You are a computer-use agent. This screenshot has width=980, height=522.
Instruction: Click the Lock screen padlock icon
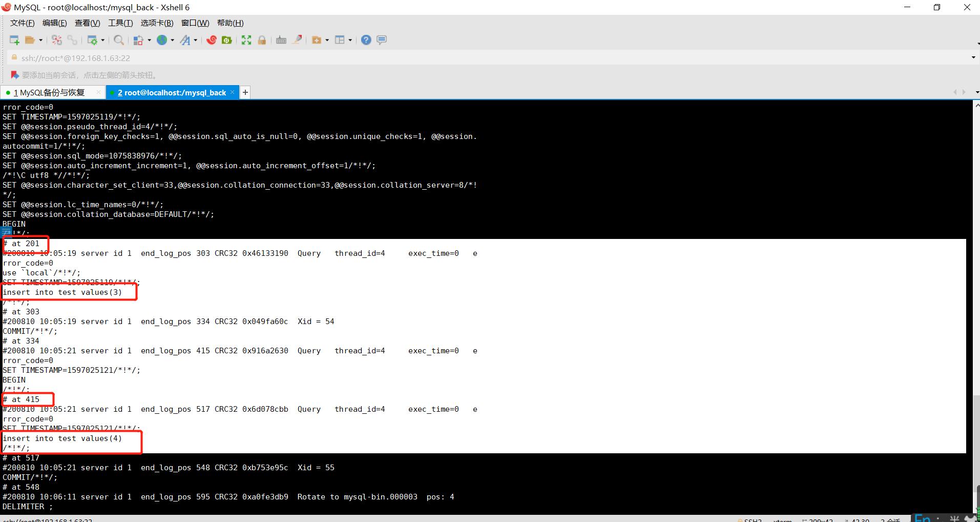pos(262,40)
